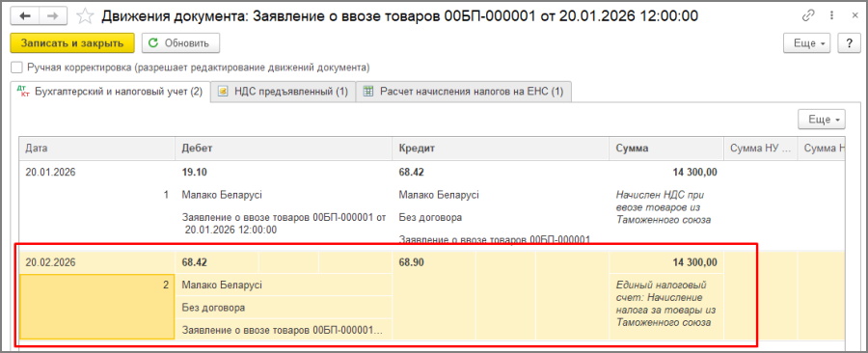The height and width of the screenshot is (353, 868).
Task: Select credit account 68.42 in first row
Action: tap(411, 172)
